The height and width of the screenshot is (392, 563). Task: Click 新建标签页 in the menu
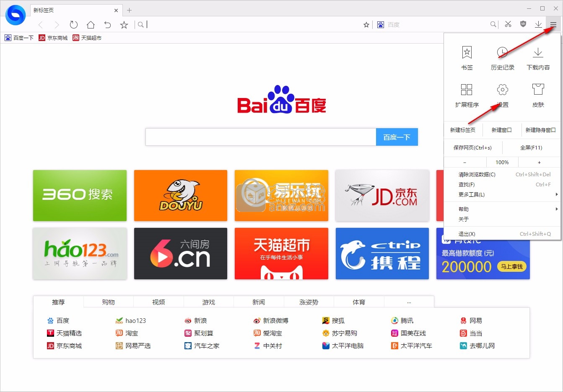pyautogui.click(x=463, y=130)
